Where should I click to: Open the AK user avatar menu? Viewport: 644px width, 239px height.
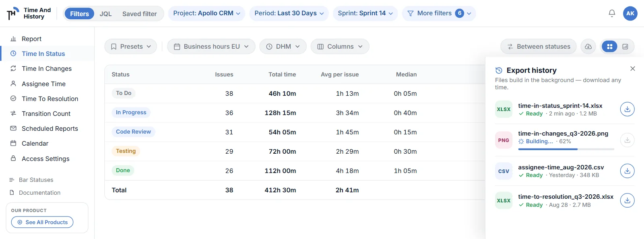(x=630, y=13)
